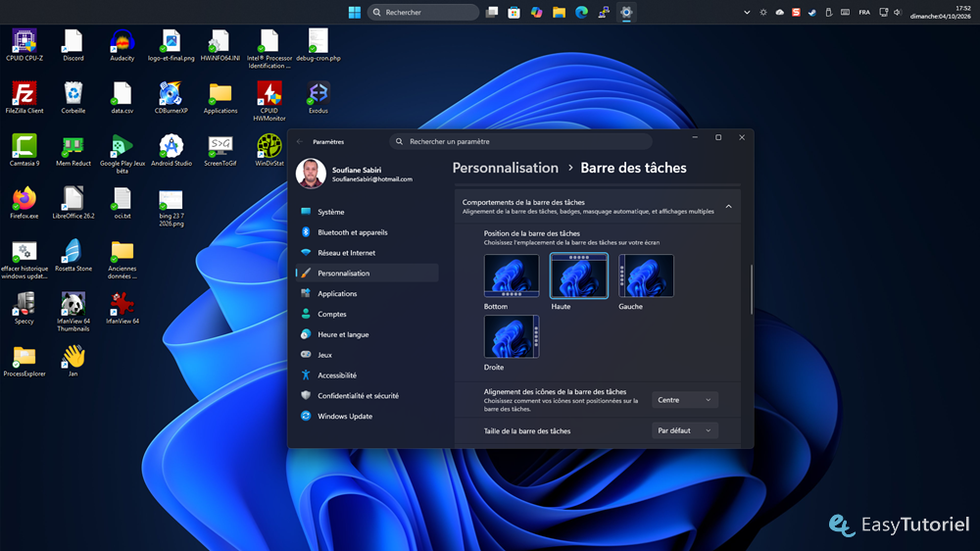Select the FileZilla Client desktop icon
The width and height of the screenshot is (980, 551).
[24, 98]
